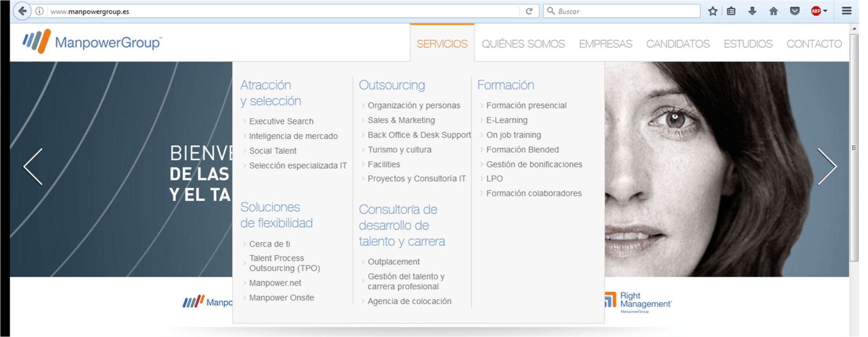Open the Pocket icon in toolbar
This screenshot has height=337, width=868.
(x=795, y=11)
